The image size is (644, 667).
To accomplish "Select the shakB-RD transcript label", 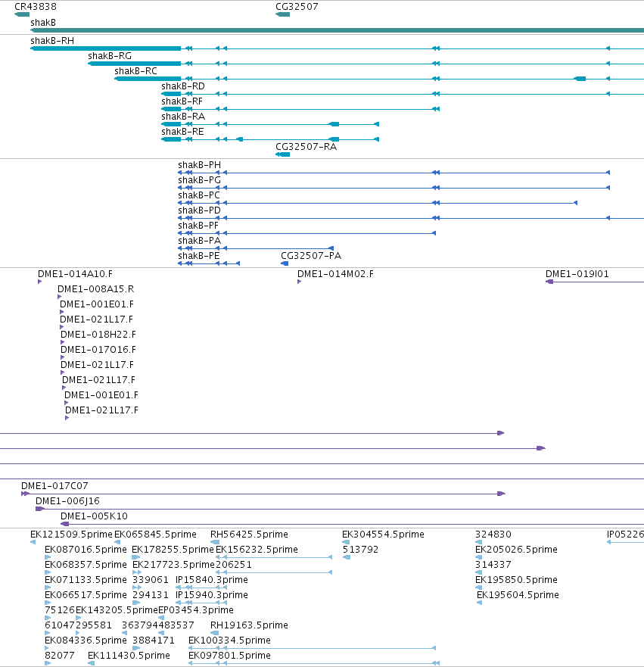I will pos(183,86).
